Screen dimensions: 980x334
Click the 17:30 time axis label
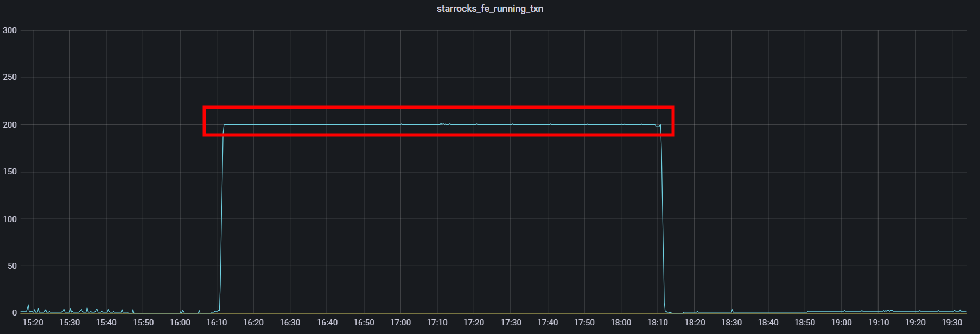[x=511, y=323]
